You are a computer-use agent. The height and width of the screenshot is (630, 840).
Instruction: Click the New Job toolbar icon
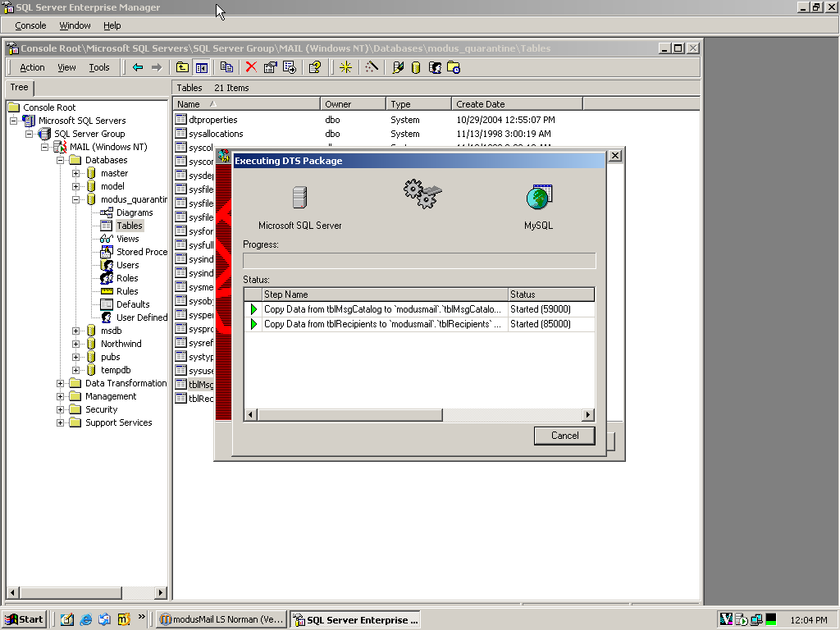pos(454,67)
